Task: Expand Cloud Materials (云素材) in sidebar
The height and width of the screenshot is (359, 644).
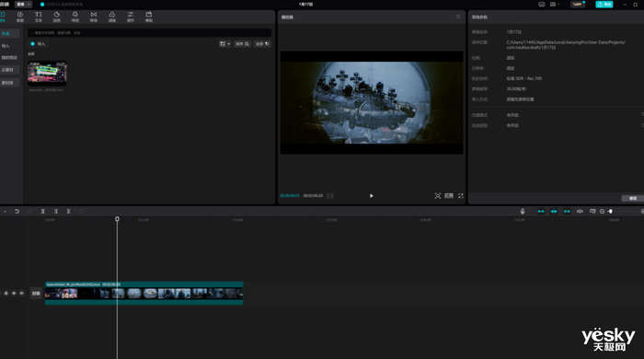Action: [9, 70]
